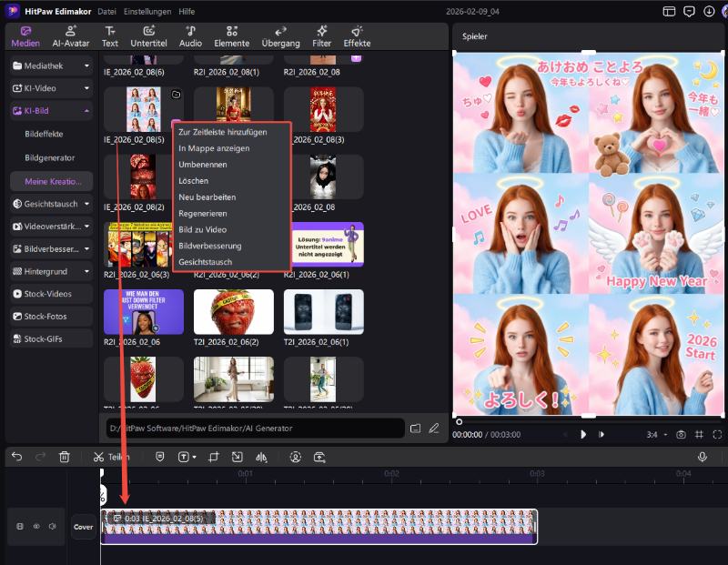The height and width of the screenshot is (565, 728).
Task: Click the preview playhead progress slider
Action: click(459, 421)
